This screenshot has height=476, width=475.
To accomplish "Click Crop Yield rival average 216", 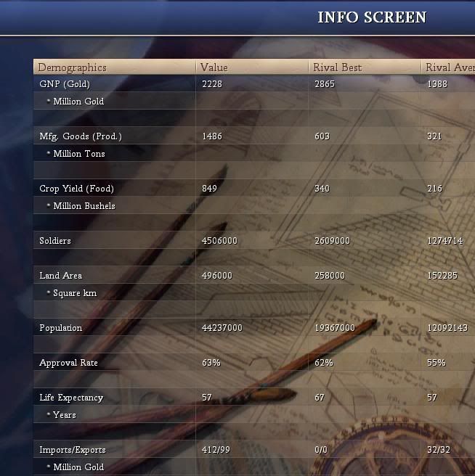I will point(435,189).
